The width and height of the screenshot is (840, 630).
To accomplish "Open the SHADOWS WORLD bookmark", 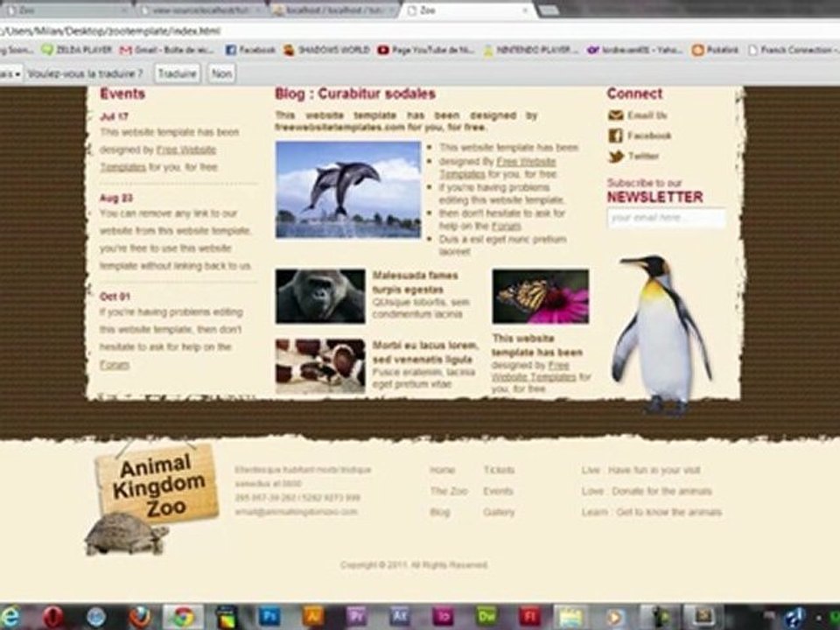I will coord(326,50).
